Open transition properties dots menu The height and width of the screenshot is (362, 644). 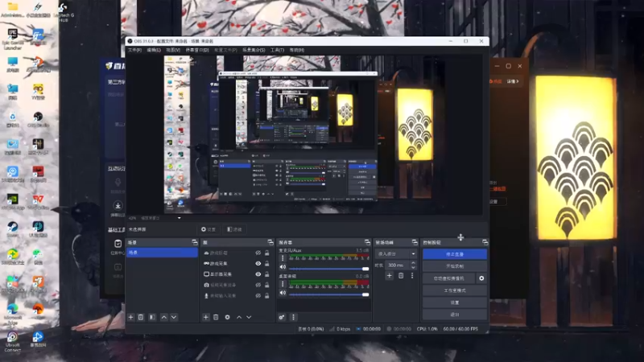point(412,276)
